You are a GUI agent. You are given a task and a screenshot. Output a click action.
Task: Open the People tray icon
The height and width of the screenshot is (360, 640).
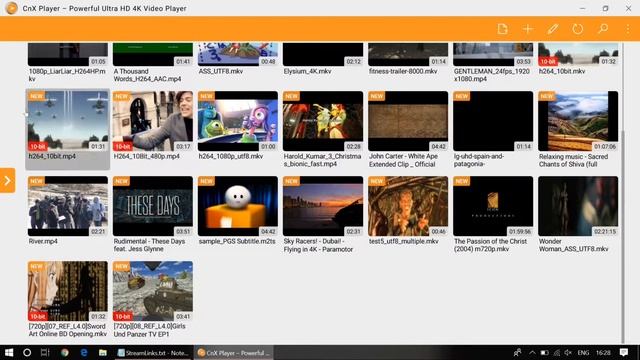coord(518,352)
